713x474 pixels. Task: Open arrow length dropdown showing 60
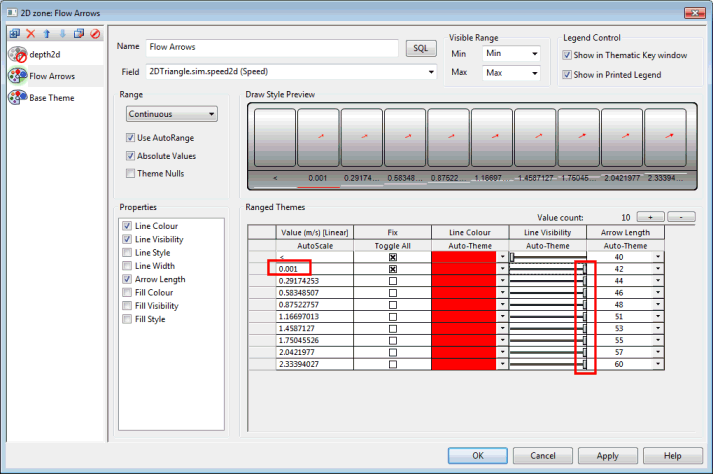658,364
